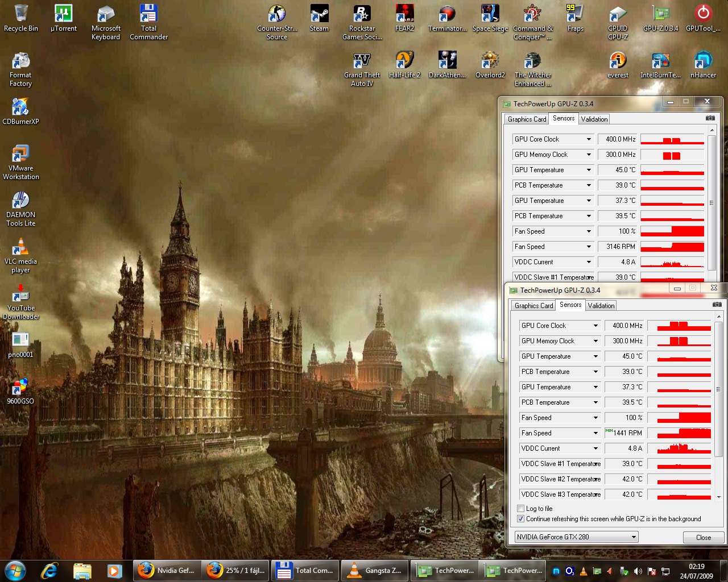Launch Grand Theft Auto IV shortcut
This screenshot has width=728, height=582.
[x=362, y=69]
